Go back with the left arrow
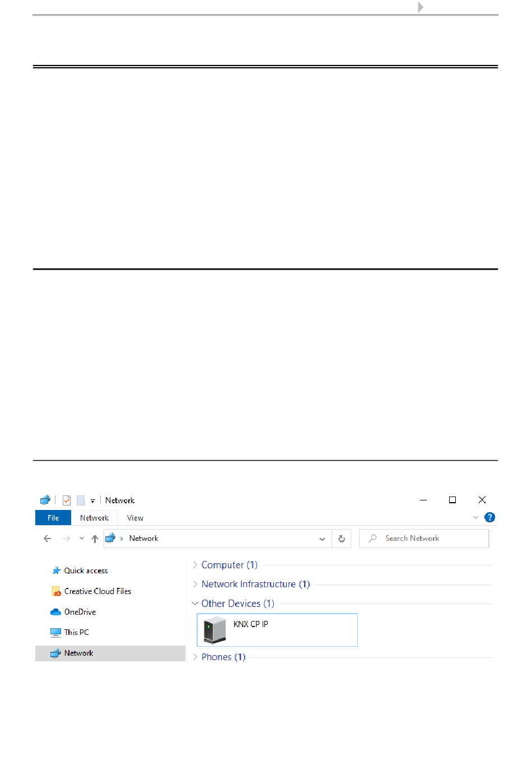Screen dimensions: 532x784 pyautogui.click(x=47, y=539)
